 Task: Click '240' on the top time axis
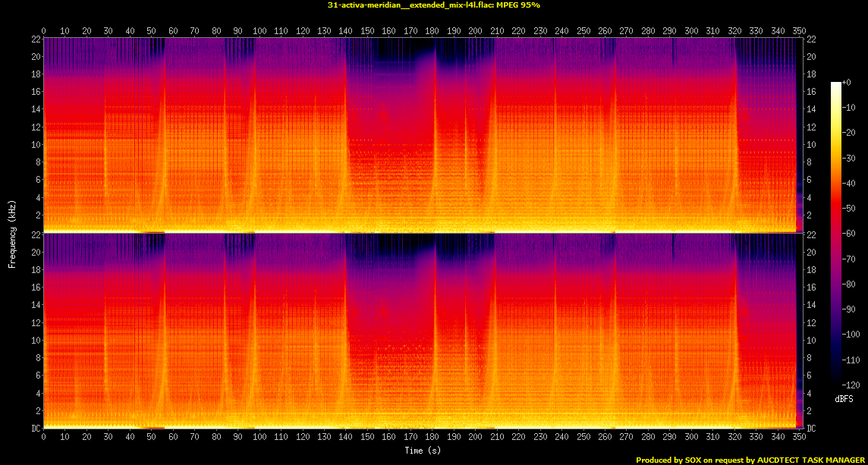click(562, 31)
